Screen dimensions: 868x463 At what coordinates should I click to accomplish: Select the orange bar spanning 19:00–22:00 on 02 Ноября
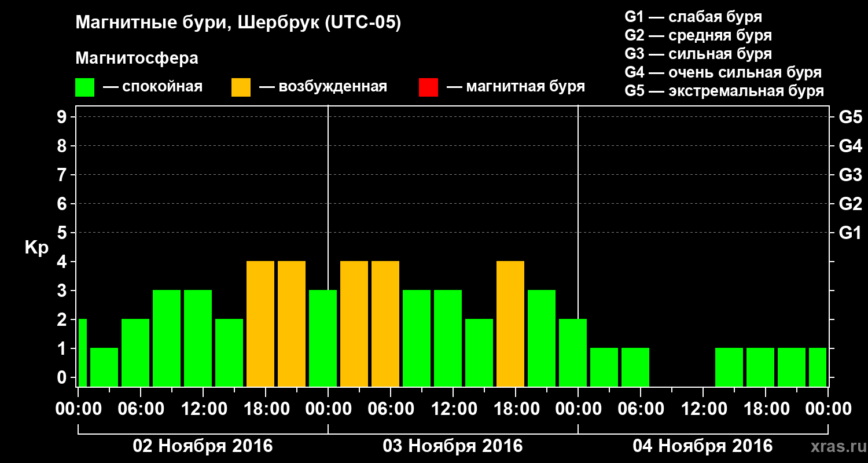click(x=292, y=324)
